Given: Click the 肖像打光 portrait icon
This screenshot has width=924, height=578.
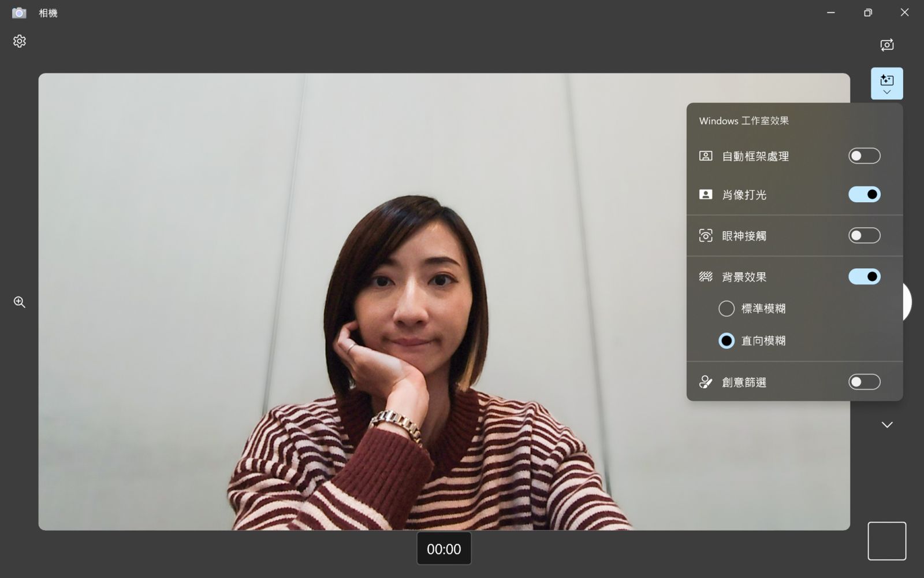Looking at the screenshot, I should click(706, 194).
